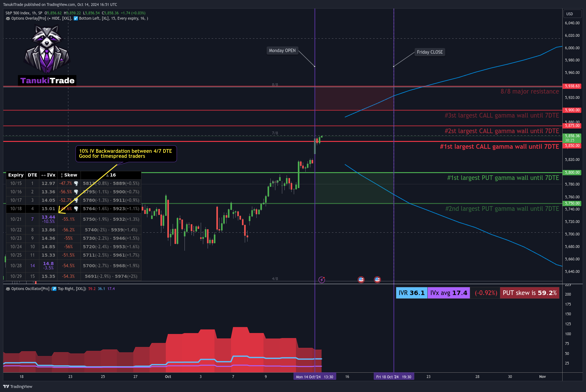Click the 13.44 IVx value for 10/21

coord(48,217)
